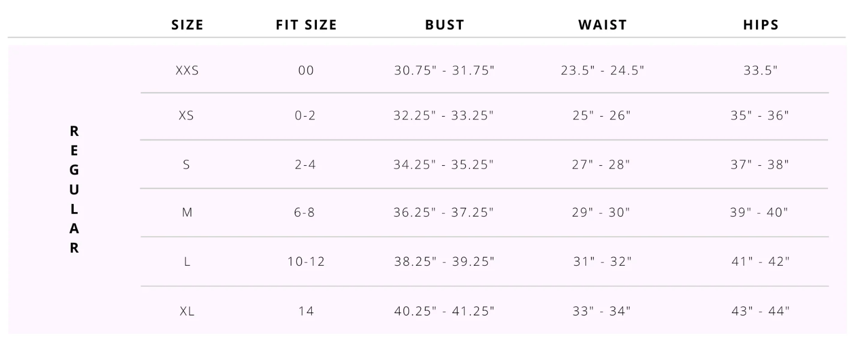
Task: Click fit size 10-12 cell
Action: point(306,262)
